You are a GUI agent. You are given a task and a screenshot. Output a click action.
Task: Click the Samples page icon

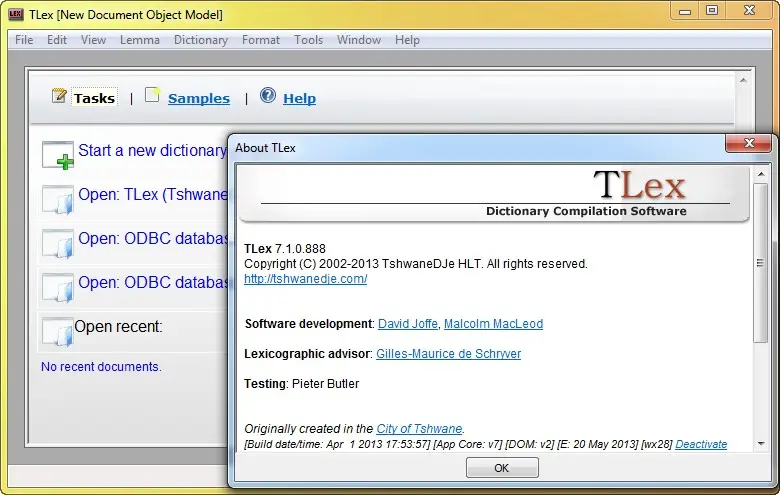point(152,95)
